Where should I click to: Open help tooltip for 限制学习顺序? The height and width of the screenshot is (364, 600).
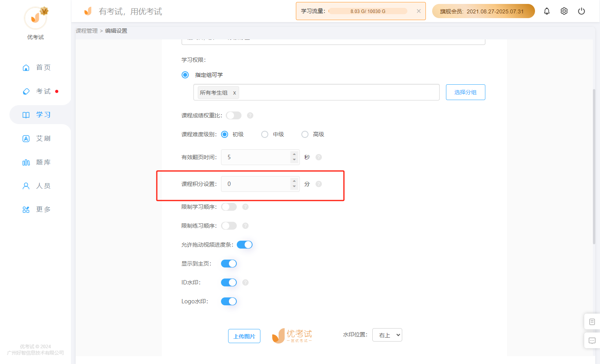245,207
